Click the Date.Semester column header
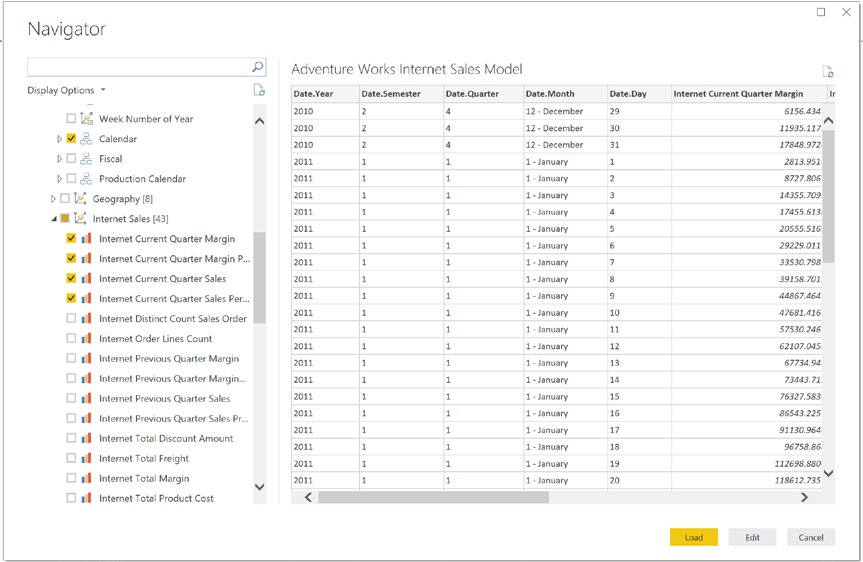863x562 pixels. pos(401,94)
